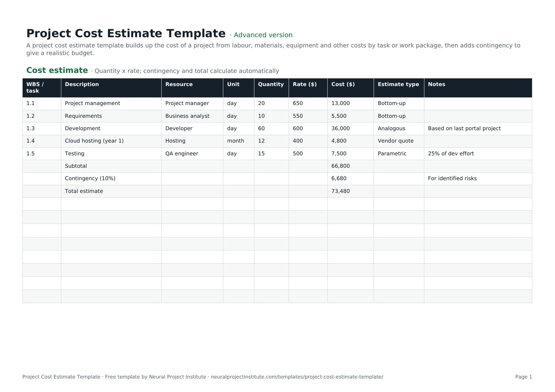Select the 'Rate ($)' column header
Viewport: 555px width, 392px height.
[x=308, y=88]
